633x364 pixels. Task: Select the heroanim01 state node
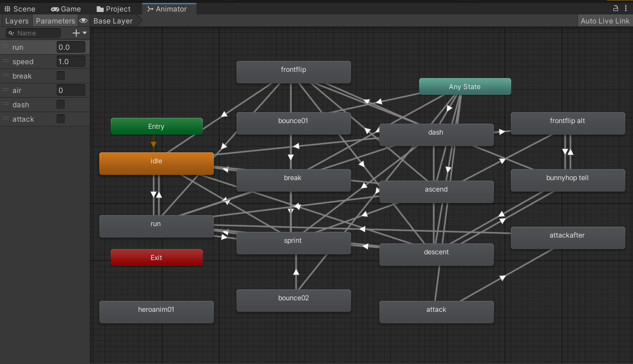pos(156,312)
